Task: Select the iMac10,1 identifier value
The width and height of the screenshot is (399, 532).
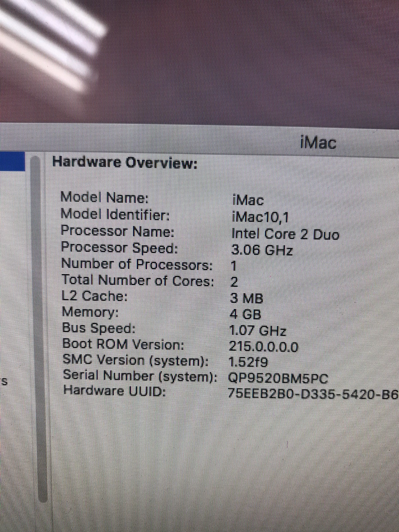Action: [x=260, y=218]
